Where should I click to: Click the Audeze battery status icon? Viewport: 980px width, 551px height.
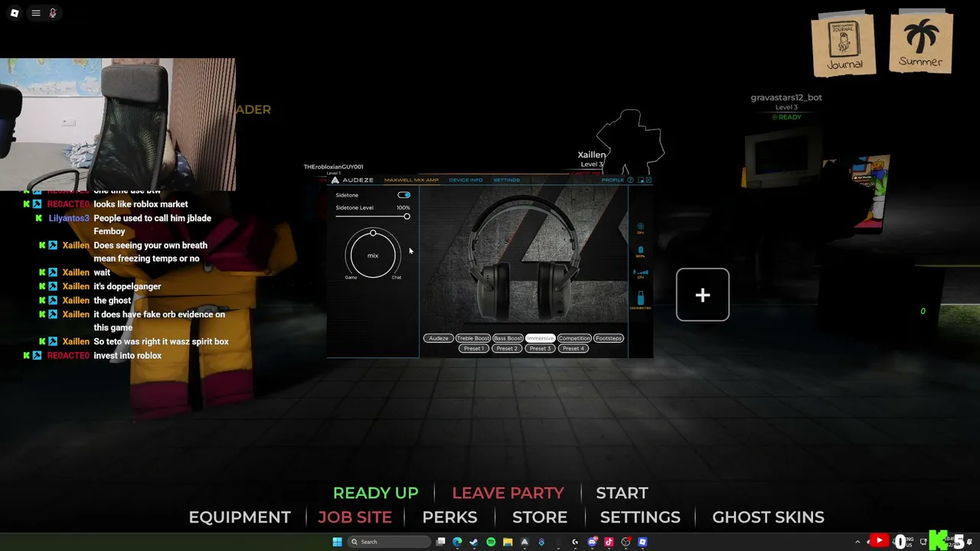click(x=641, y=251)
